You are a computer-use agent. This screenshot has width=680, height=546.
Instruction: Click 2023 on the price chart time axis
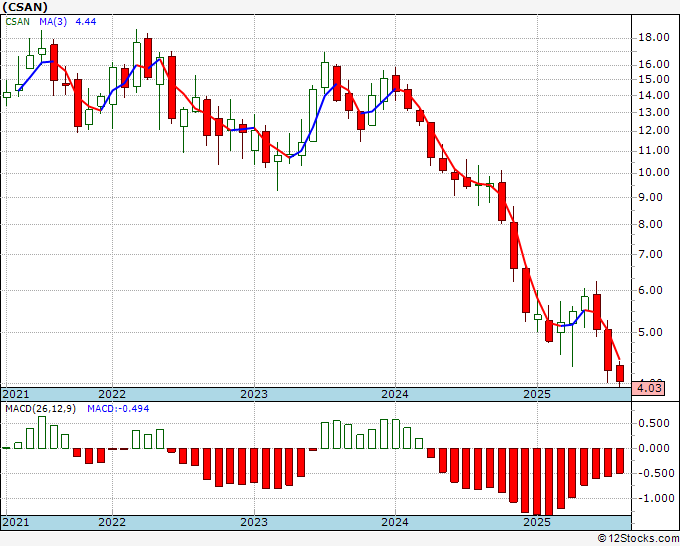coord(254,394)
